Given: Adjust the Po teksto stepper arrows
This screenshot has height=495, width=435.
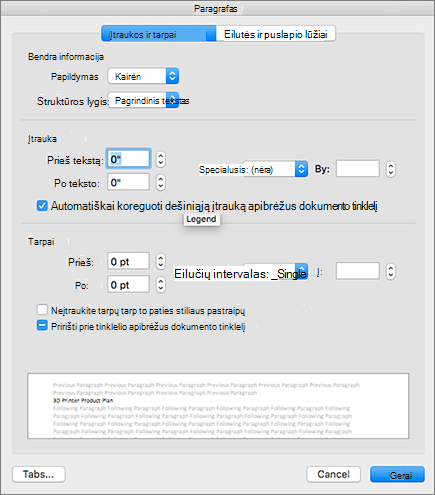Looking at the screenshot, I should click(161, 183).
